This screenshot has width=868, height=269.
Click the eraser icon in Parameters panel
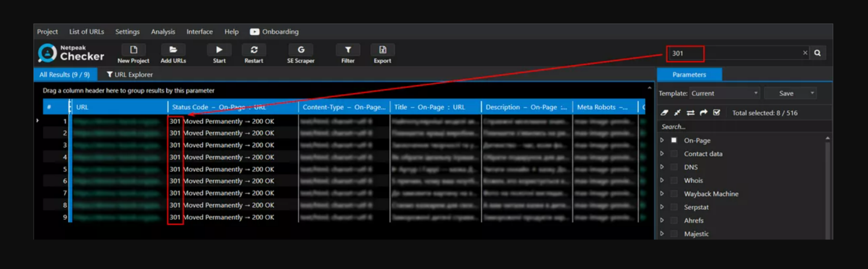click(664, 113)
